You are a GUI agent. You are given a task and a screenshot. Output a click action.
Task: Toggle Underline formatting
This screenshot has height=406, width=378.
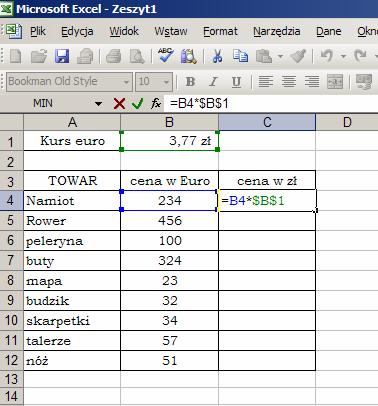click(x=236, y=81)
